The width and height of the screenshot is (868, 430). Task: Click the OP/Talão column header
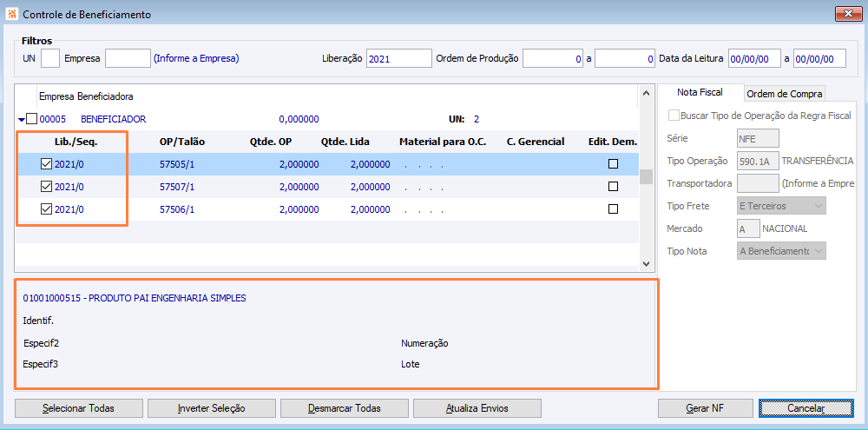tap(182, 142)
